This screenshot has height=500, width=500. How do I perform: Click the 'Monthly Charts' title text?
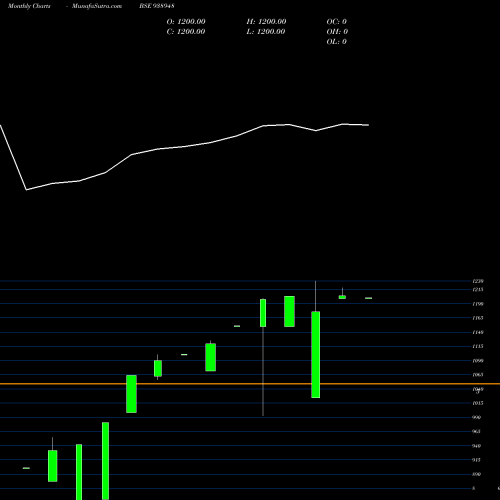(29, 6)
